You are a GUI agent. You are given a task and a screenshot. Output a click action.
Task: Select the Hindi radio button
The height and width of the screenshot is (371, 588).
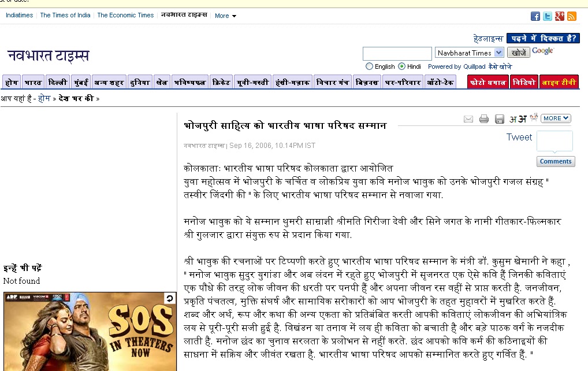401,66
